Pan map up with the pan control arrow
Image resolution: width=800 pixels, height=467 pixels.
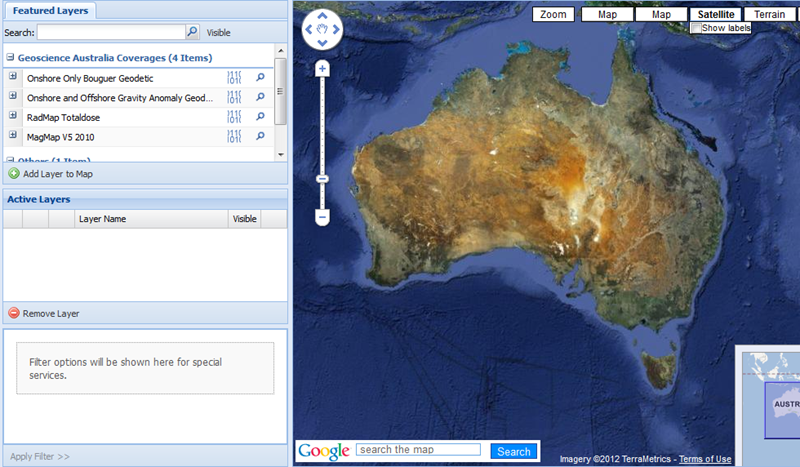click(322, 17)
